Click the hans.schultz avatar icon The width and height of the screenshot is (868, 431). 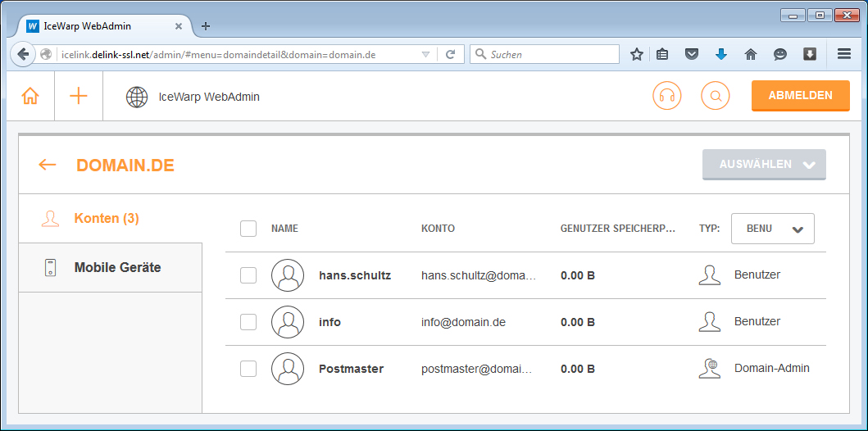click(288, 275)
